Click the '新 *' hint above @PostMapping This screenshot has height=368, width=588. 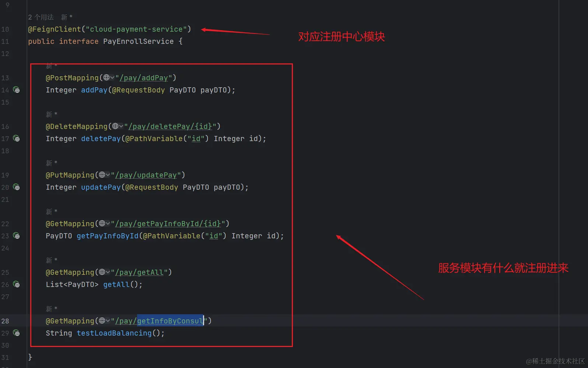coord(52,66)
